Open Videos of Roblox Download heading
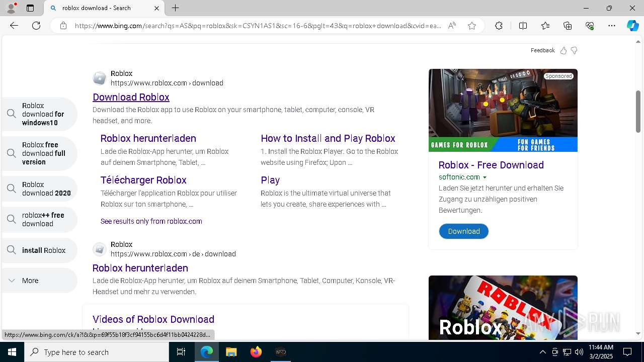The width and height of the screenshot is (644, 362). click(x=153, y=319)
